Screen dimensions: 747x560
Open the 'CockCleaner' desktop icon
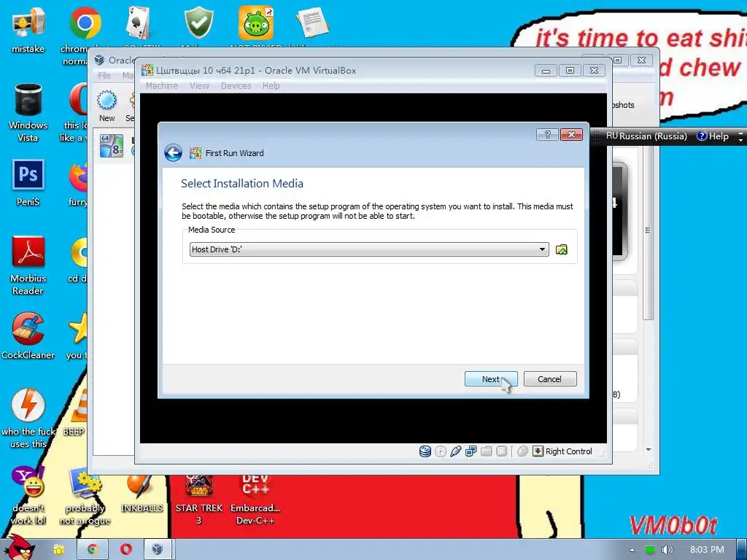click(x=28, y=336)
